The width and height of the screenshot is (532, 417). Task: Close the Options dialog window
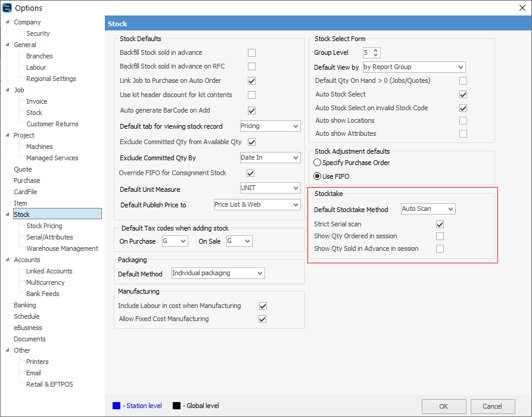[522, 8]
